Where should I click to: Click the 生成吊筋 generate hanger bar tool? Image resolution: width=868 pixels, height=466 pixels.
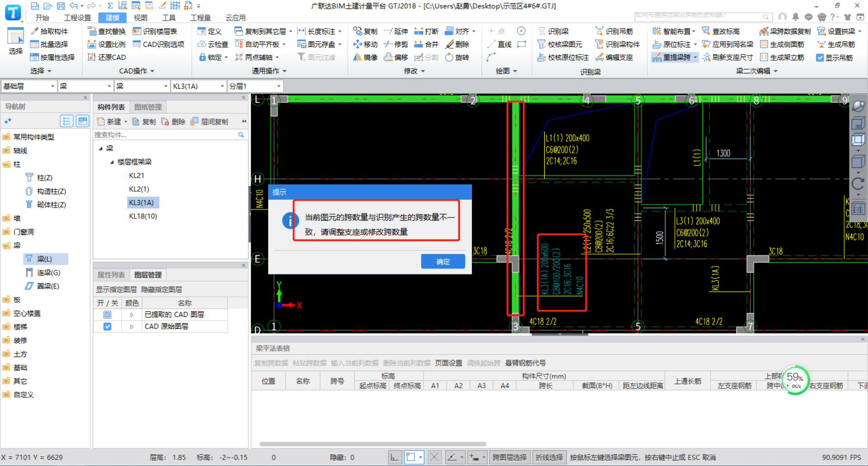(836, 44)
